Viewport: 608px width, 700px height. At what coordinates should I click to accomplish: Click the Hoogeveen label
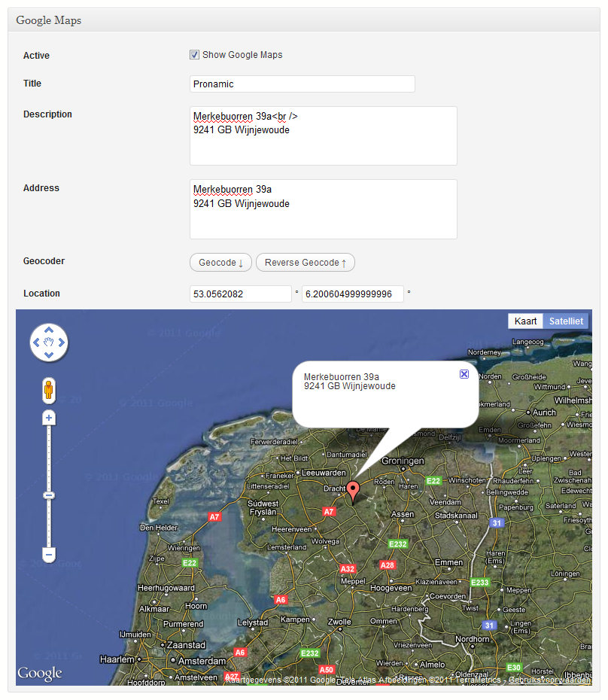391,589
